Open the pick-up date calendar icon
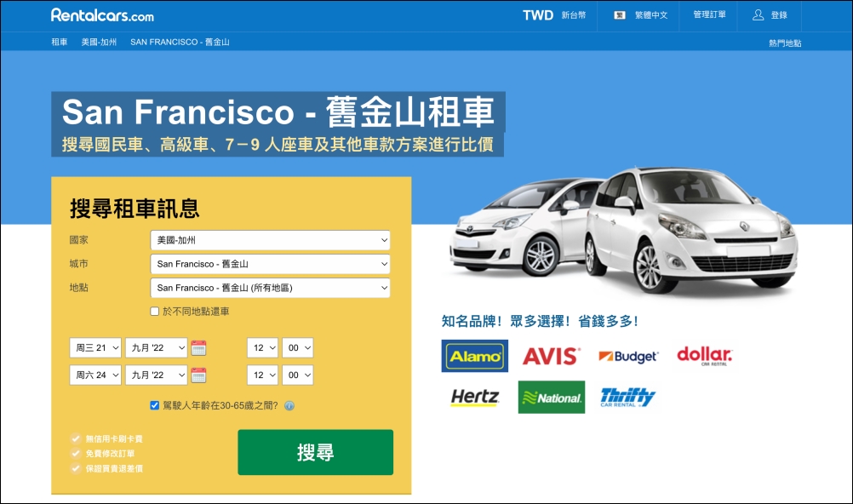This screenshot has height=504, width=853. (x=198, y=348)
